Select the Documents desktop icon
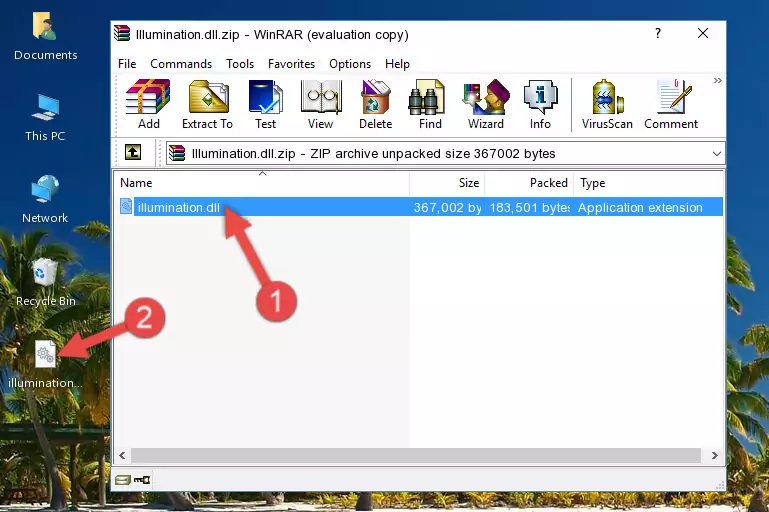 45,36
